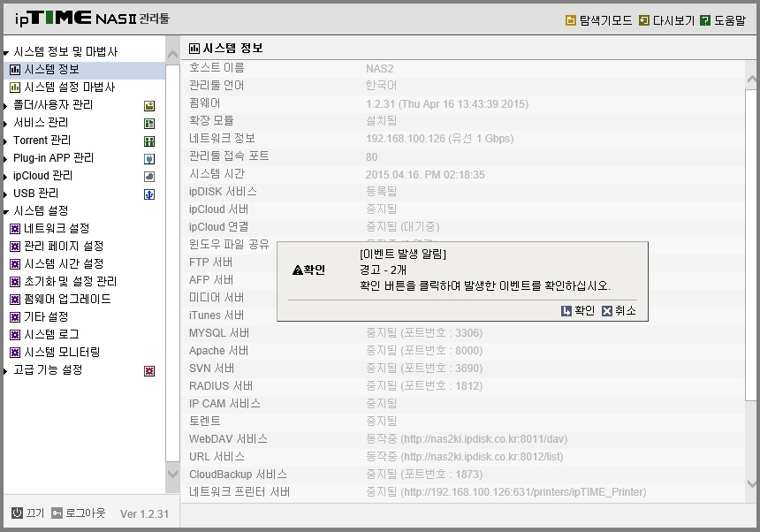
Task: Collapse the 시스템 정보 및 마법사 section
Action: pos(6,53)
